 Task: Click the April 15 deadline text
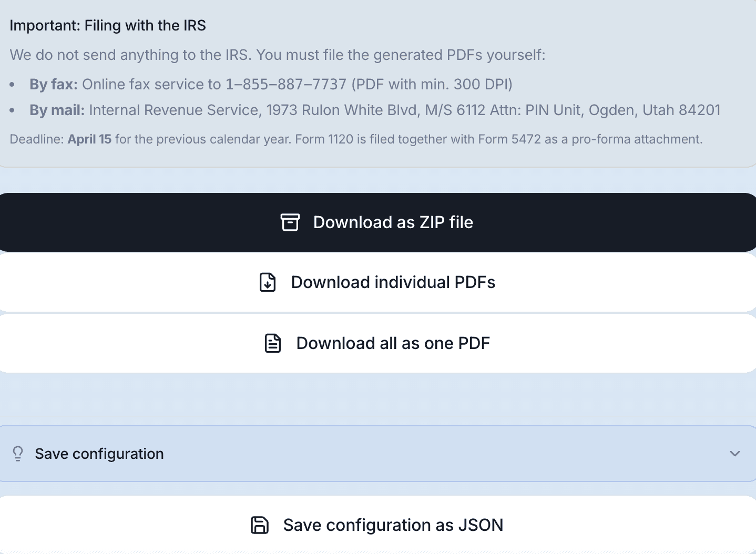click(x=89, y=139)
